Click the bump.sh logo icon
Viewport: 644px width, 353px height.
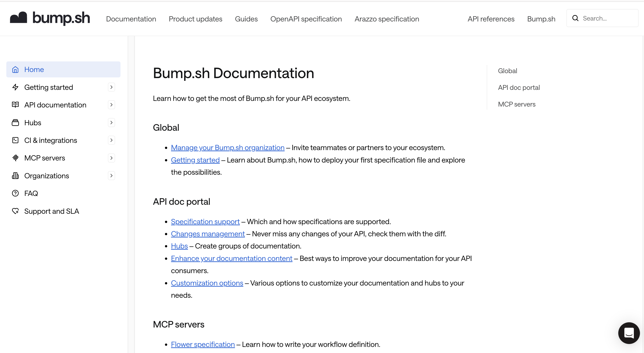pyautogui.click(x=19, y=18)
